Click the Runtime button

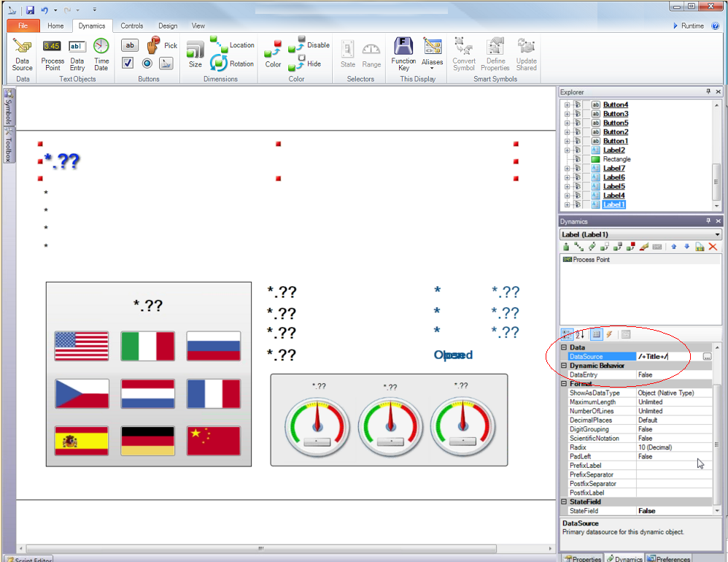pos(689,26)
